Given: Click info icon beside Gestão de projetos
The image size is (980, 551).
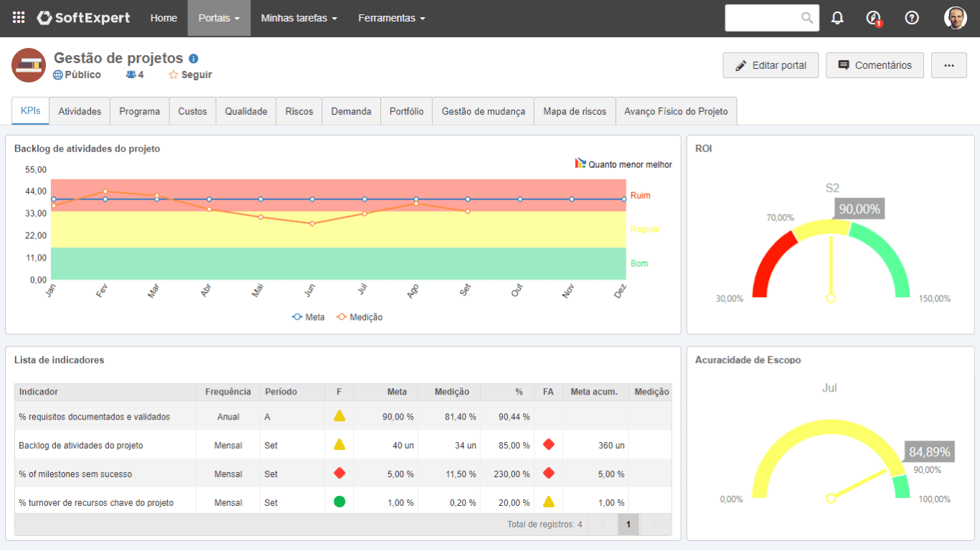Looking at the screenshot, I should point(194,59).
